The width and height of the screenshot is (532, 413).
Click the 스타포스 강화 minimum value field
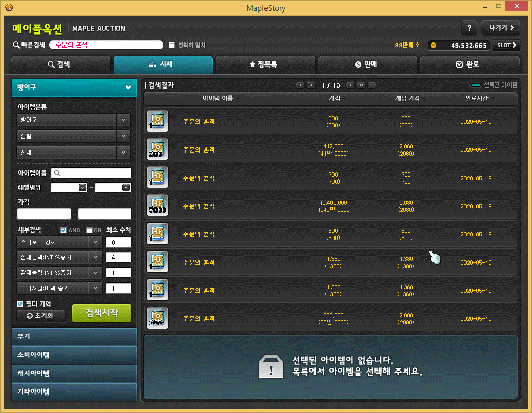point(118,242)
